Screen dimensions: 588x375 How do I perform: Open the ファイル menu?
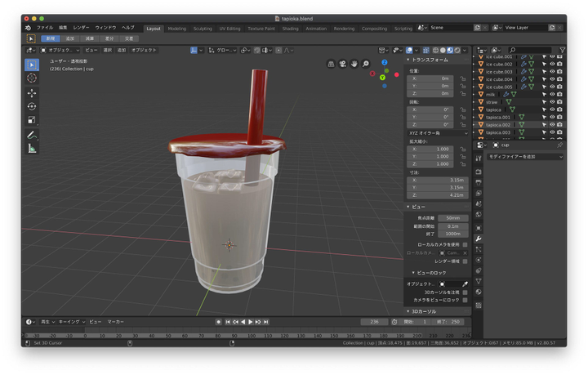44,28
